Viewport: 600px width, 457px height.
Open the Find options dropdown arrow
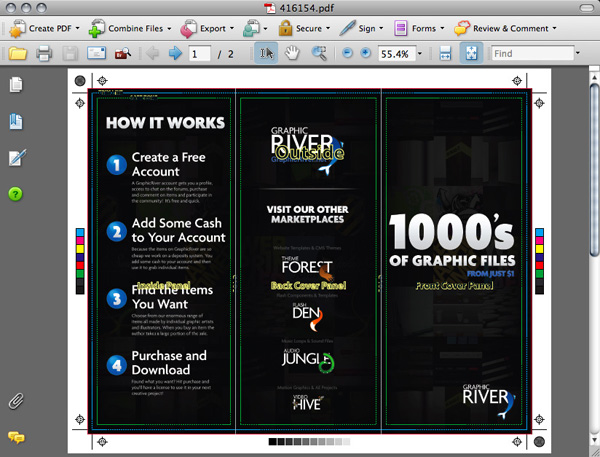pyautogui.click(x=578, y=53)
